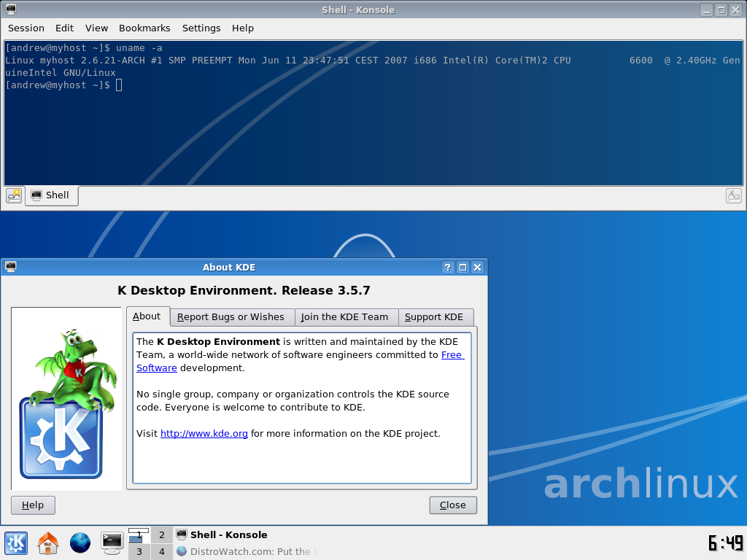Open the View menu in Konsole
Viewport: 747px width, 560px height.
97,28
